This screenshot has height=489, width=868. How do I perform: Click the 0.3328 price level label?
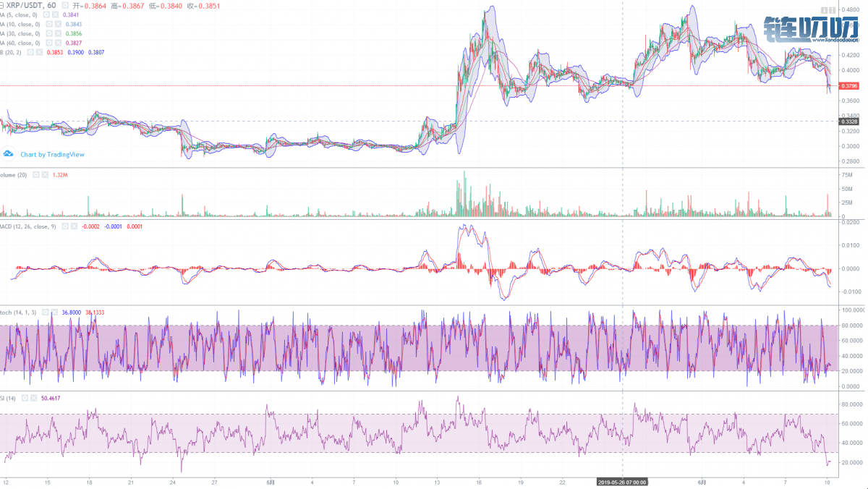tap(849, 122)
